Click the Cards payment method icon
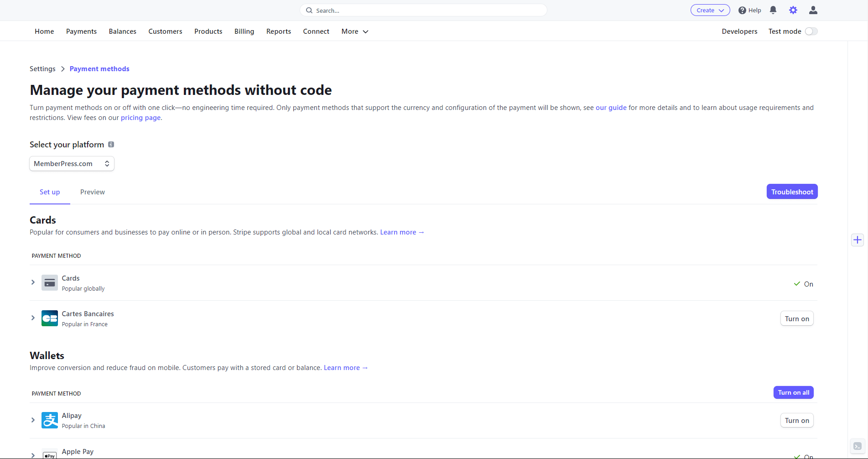This screenshot has width=868, height=459. pos(49,282)
